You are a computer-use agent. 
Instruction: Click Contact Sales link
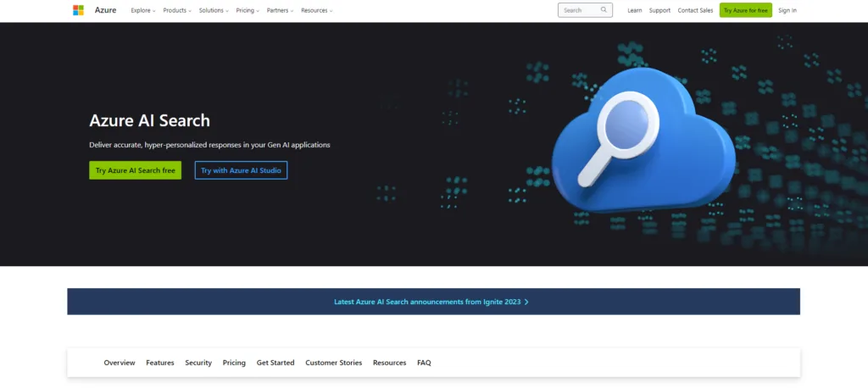point(695,10)
